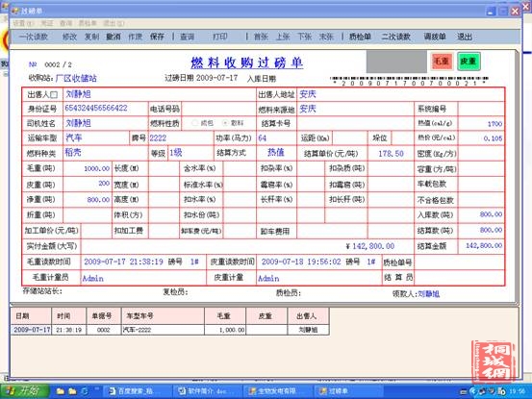This screenshot has height=399, width=532.
Task: Click the green 皮重 button
Action: tap(469, 62)
